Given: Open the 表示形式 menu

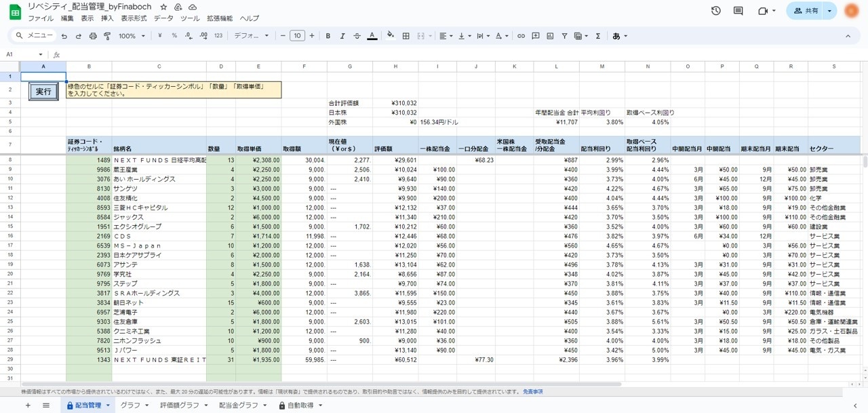Looking at the screenshot, I should pyautogui.click(x=134, y=18).
